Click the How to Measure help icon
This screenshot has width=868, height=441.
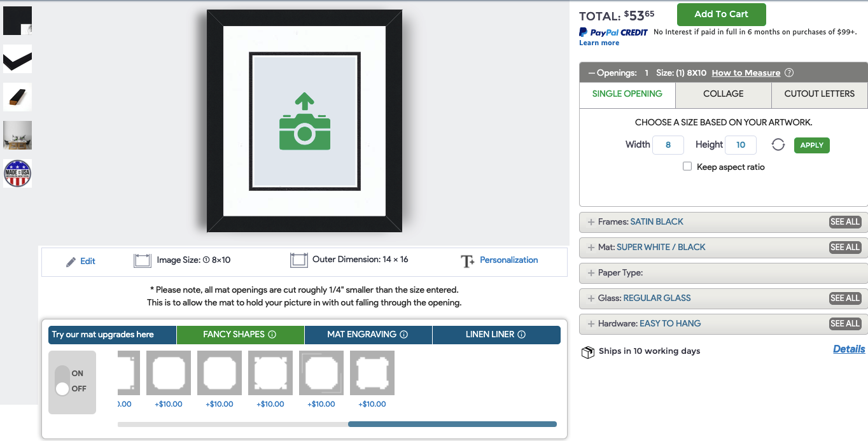pyautogui.click(x=789, y=73)
